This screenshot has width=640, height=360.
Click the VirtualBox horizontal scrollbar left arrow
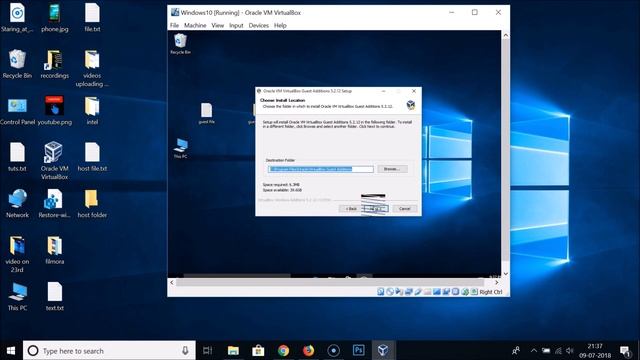click(172, 282)
